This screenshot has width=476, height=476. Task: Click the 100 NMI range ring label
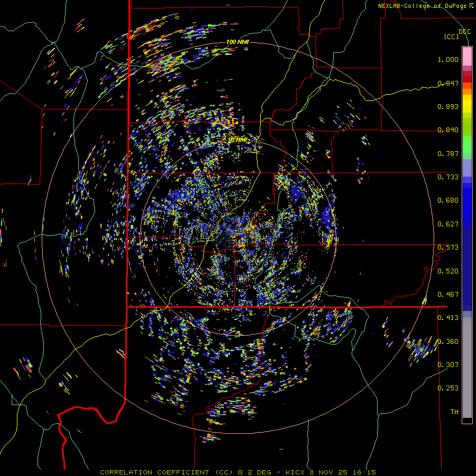point(237,42)
